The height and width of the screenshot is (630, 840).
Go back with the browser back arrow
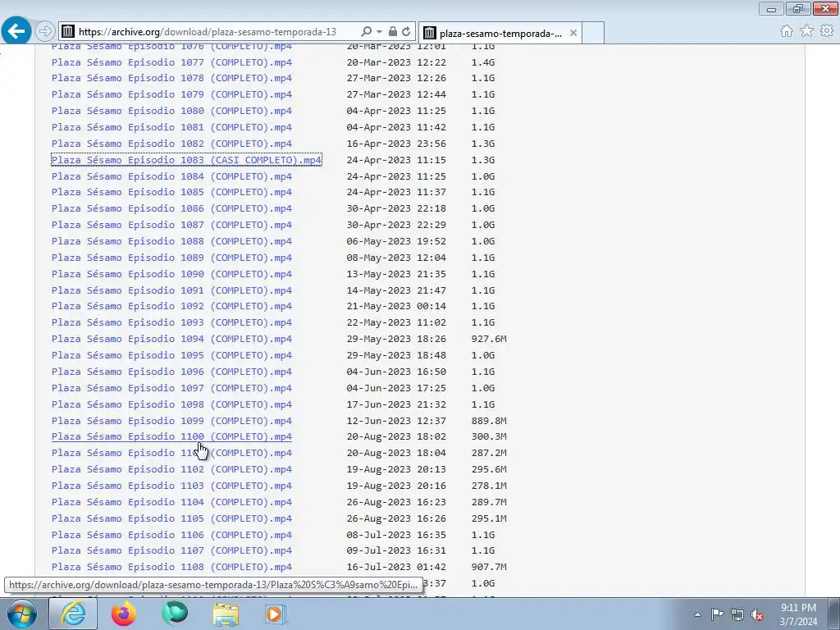(x=16, y=31)
